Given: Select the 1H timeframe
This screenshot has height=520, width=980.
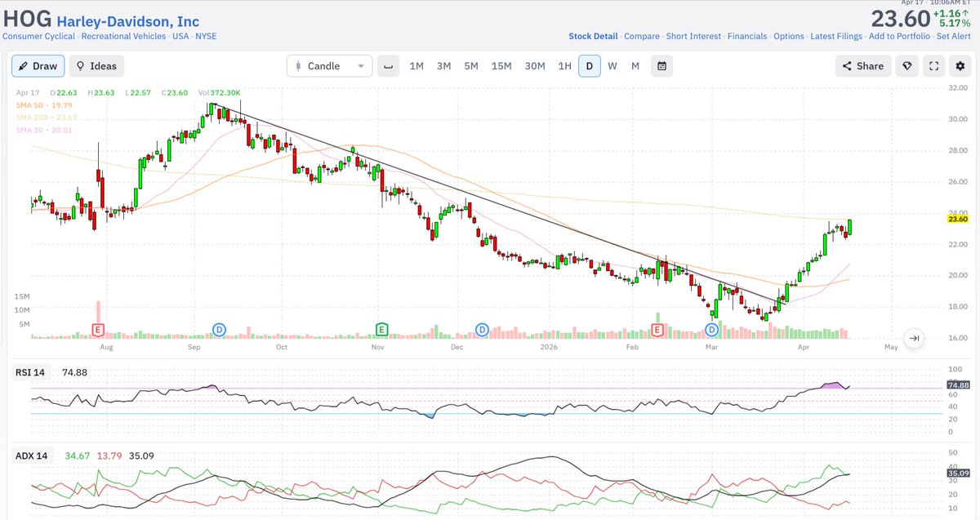Looking at the screenshot, I should pos(564,66).
